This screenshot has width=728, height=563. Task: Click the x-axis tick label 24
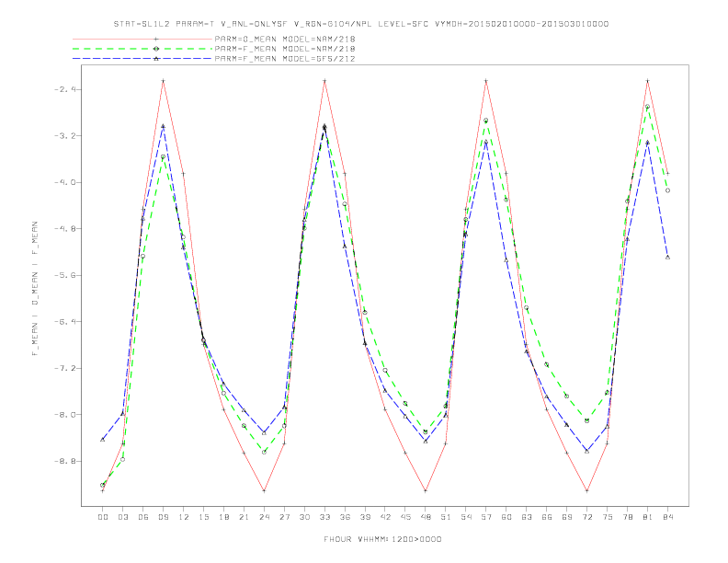(264, 517)
